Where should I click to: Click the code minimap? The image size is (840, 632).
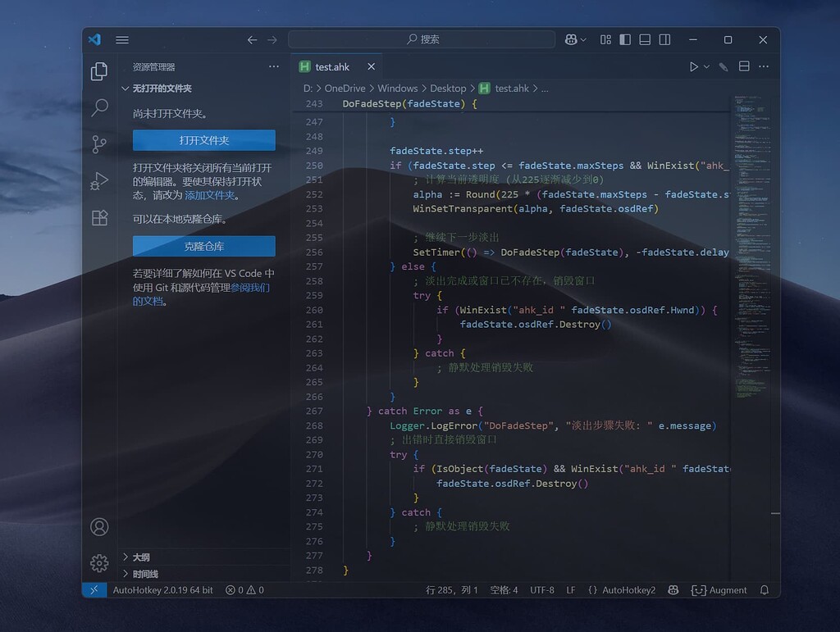[x=753, y=246]
